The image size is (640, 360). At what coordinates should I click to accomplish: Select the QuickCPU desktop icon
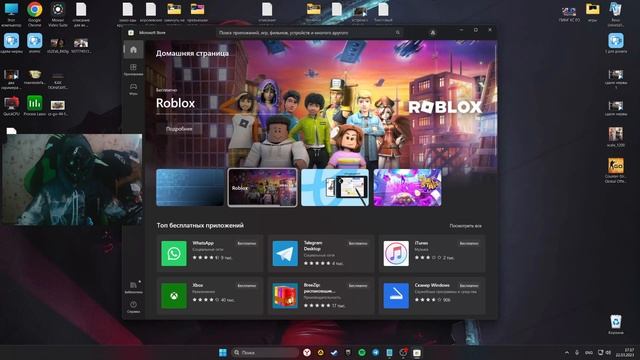11,106
